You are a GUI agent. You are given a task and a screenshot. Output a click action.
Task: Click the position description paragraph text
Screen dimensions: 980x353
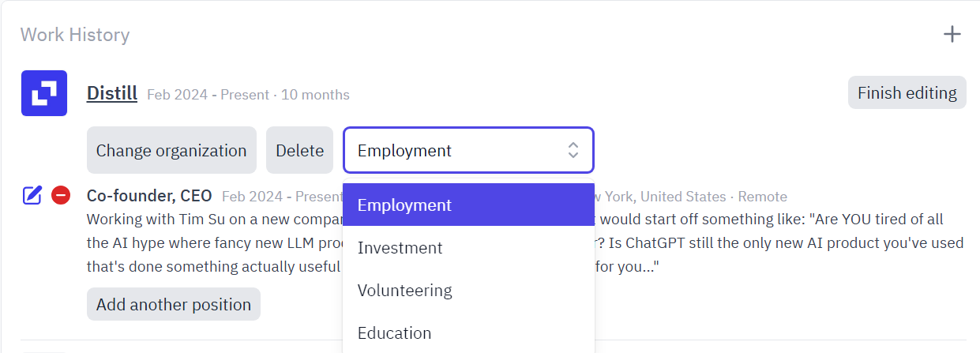525,242
